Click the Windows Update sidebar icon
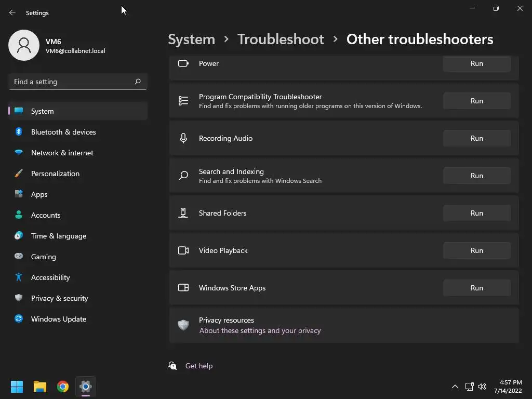Image resolution: width=532 pixels, height=399 pixels. pyautogui.click(x=19, y=319)
